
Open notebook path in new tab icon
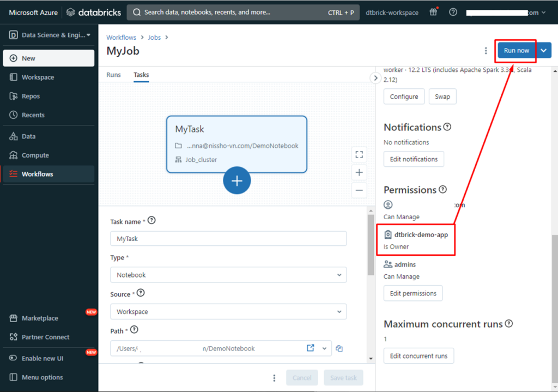click(x=311, y=348)
